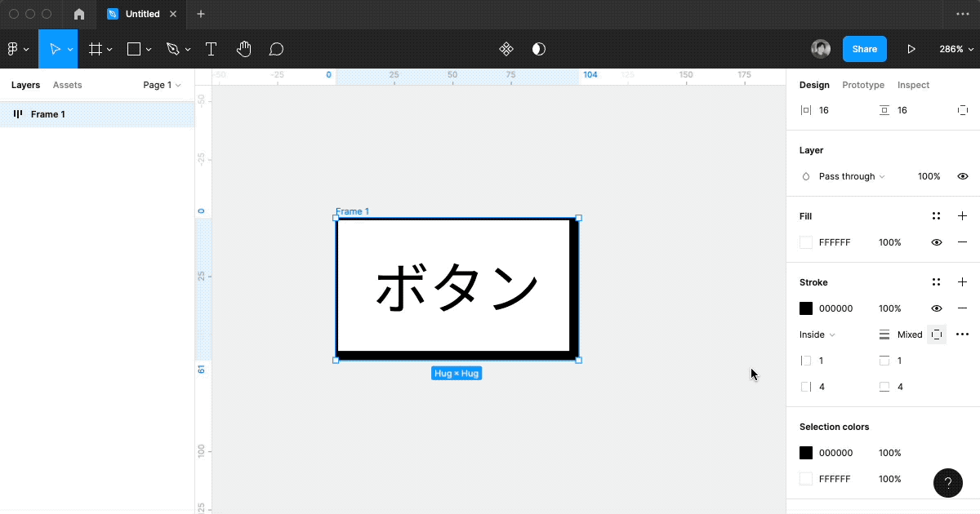Image resolution: width=980 pixels, height=514 pixels.
Task: Switch to the Prototype tab
Action: [863, 84]
